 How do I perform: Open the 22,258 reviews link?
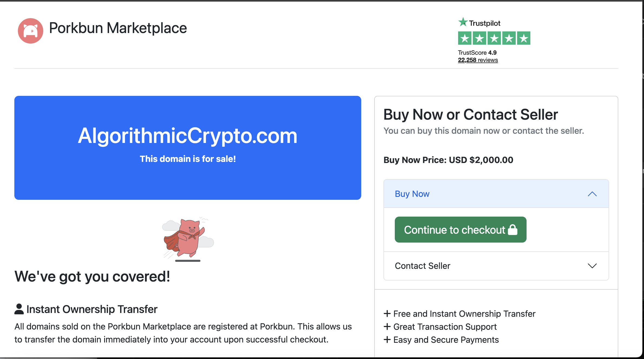(478, 60)
